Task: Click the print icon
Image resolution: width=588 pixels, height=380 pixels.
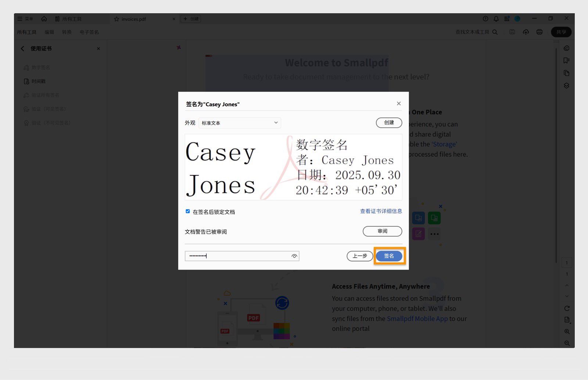Action: 539,32
